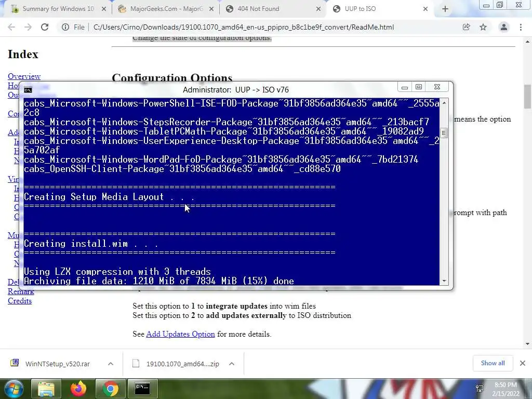This screenshot has width=532, height=399.
Task: Reload the ReadMe page in Chrome
Action: [45, 27]
